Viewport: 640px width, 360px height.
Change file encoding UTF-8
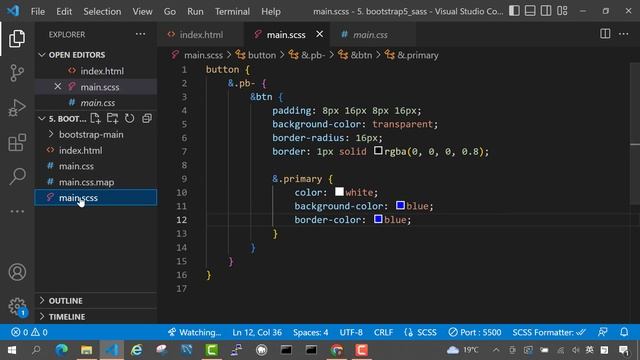(351, 332)
